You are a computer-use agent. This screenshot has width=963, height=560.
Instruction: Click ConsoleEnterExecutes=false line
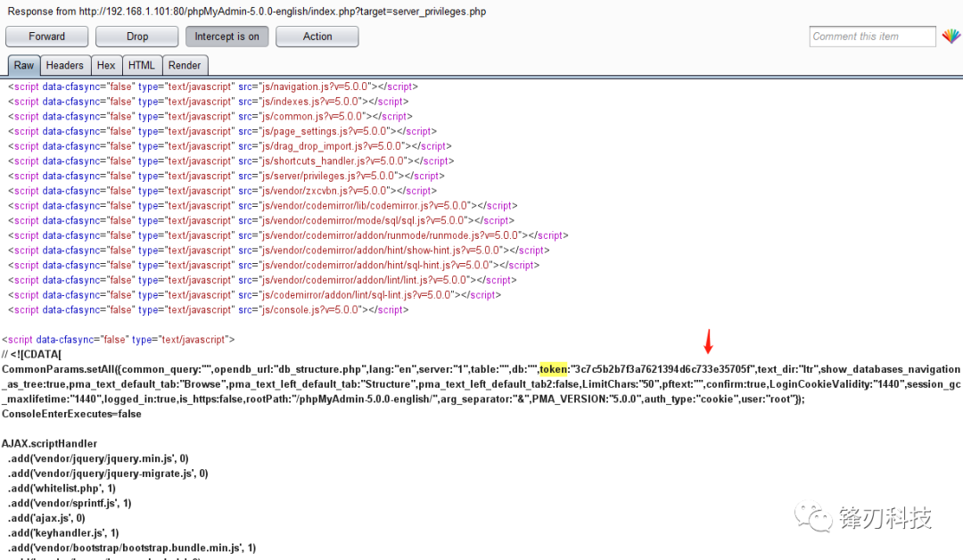(x=71, y=414)
